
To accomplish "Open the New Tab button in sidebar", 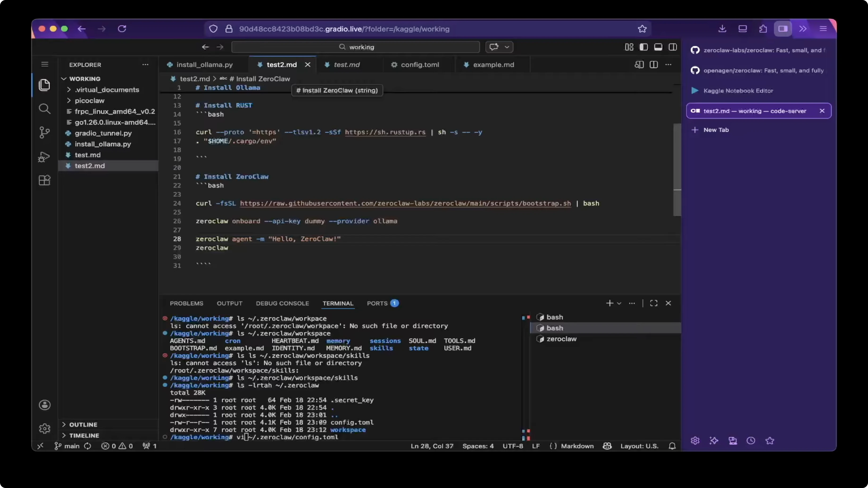I will click(716, 130).
